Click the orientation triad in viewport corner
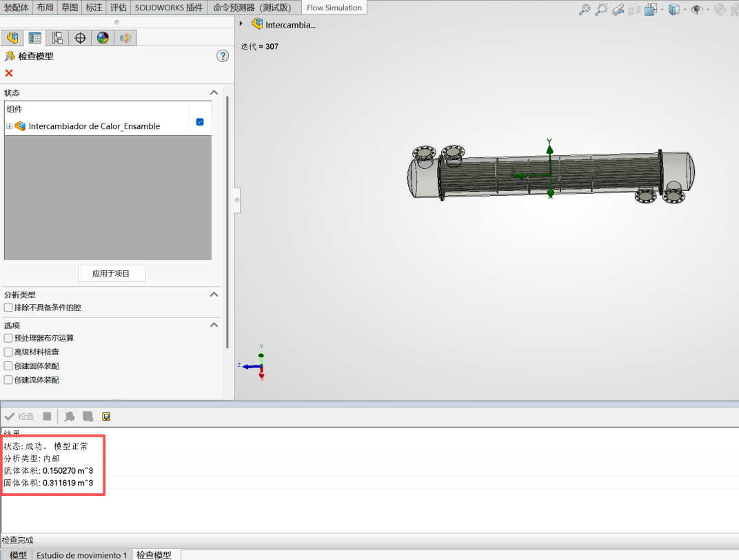The image size is (739, 560). tap(252, 363)
